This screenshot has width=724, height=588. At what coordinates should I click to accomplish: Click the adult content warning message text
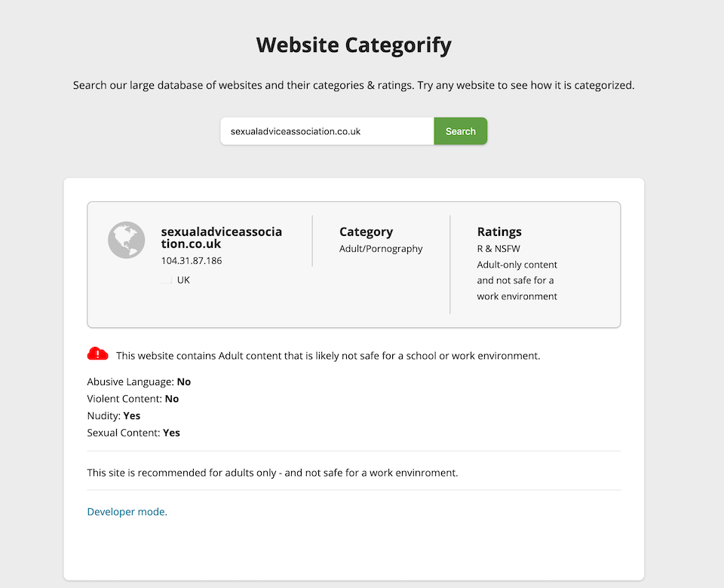click(328, 356)
